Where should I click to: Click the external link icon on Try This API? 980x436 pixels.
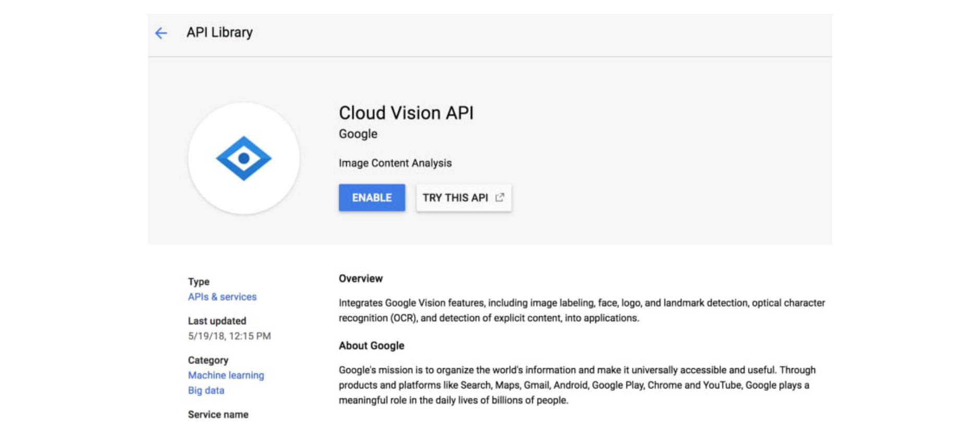[500, 197]
